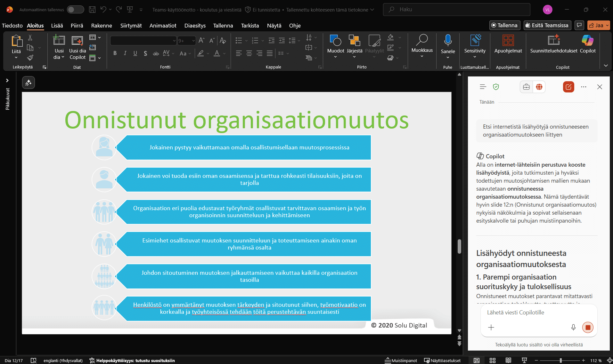Toggle the web search globe in Copilot
The width and height of the screenshot is (613, 364).
[539, 87]
